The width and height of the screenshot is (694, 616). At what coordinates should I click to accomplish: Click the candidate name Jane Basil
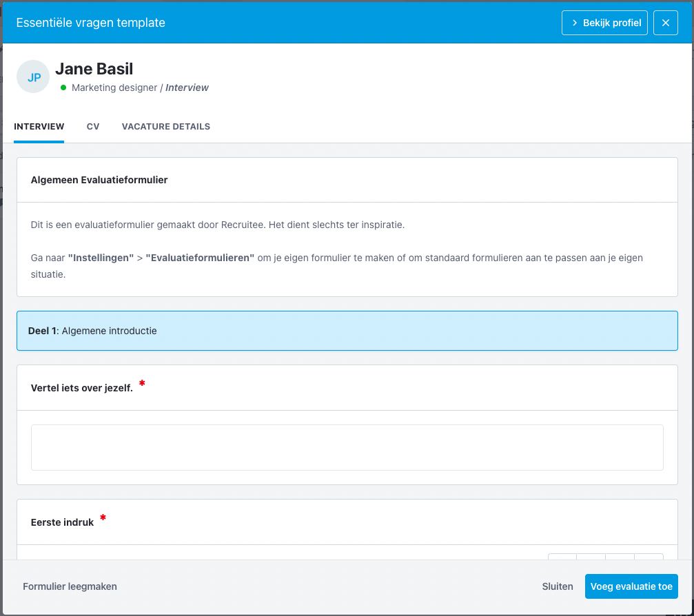tap(94, 69)
